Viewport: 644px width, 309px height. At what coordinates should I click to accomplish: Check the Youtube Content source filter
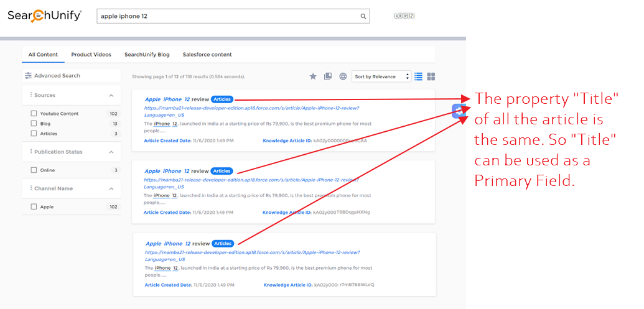34,114
